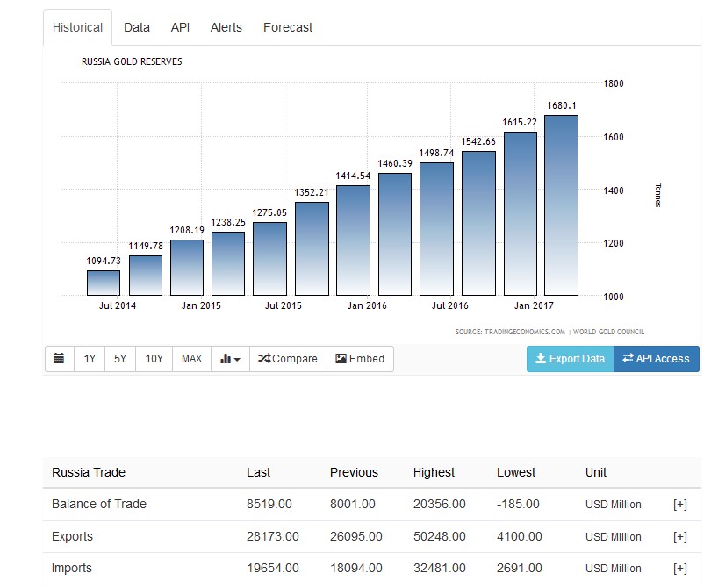The image size is (711, 588).
Task: Expand the Exports row plus icon
Action: (x=679, y=536)
